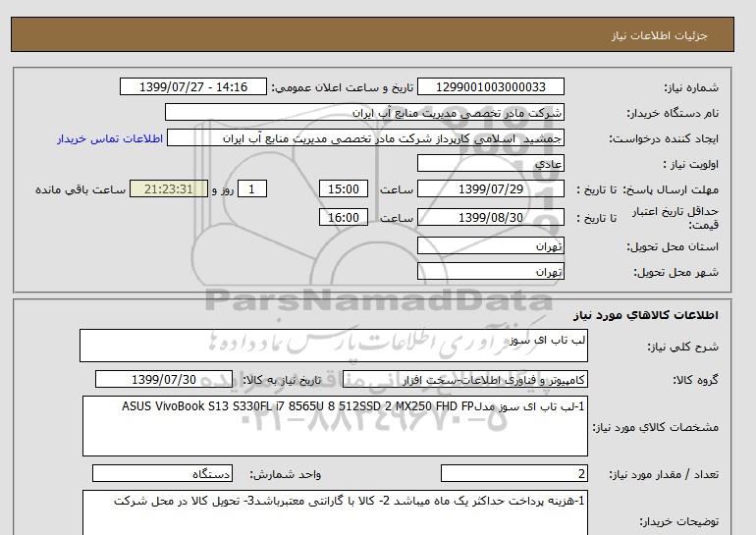Click the item specifications box ASUS VivoBook S13
The width and height of the screenshot is (756, 535).
coord(335,426)
